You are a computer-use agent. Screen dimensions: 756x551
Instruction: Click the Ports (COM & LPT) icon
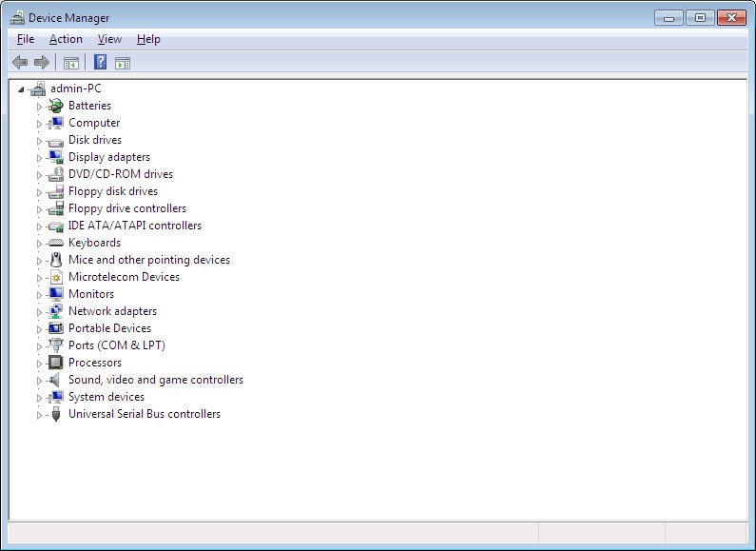(56, 345)
